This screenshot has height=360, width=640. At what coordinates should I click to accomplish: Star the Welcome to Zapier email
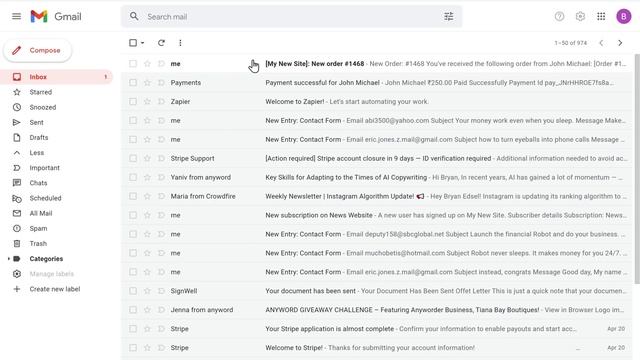pos(147,101)
